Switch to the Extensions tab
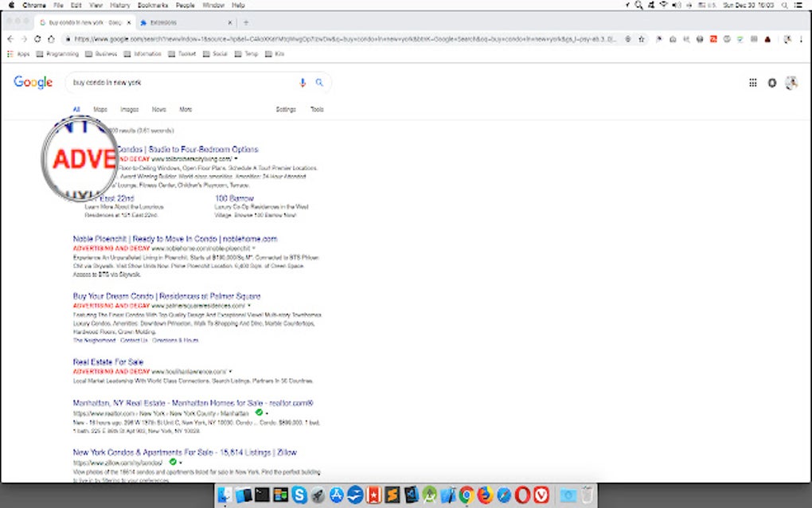Image resolution: width=812 pixels, height=508 pixels. point(184,23)
